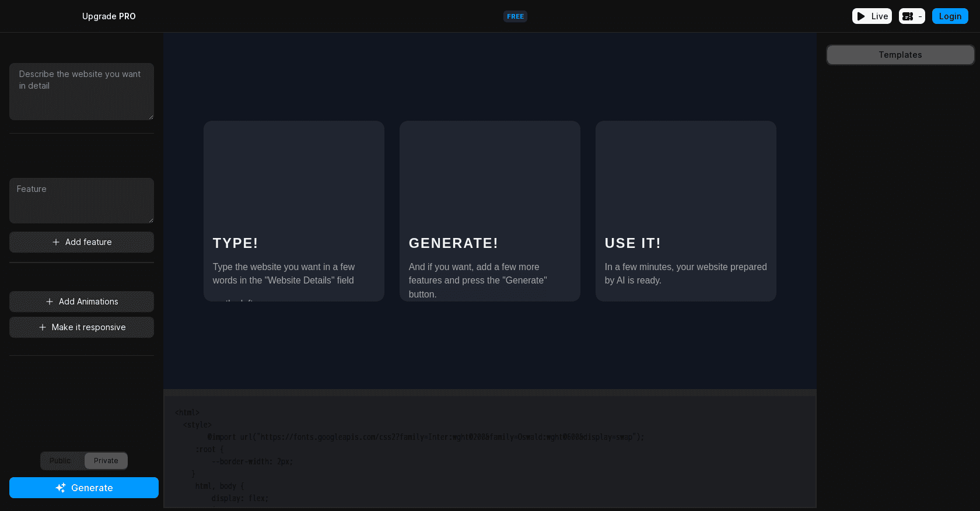Focus the website description text area
This screenshot has width=980, height=511.
coord(82,92)
